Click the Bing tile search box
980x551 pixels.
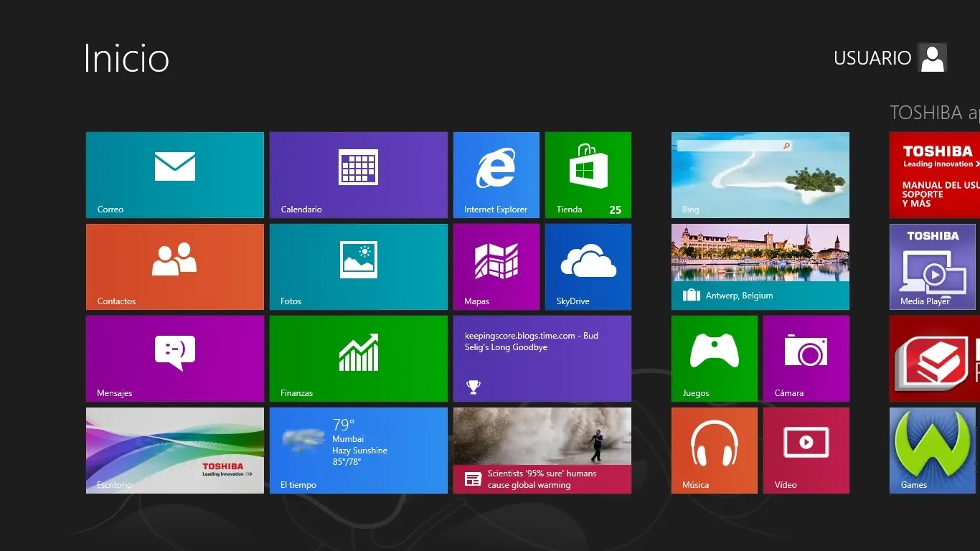tap(734, 146)
